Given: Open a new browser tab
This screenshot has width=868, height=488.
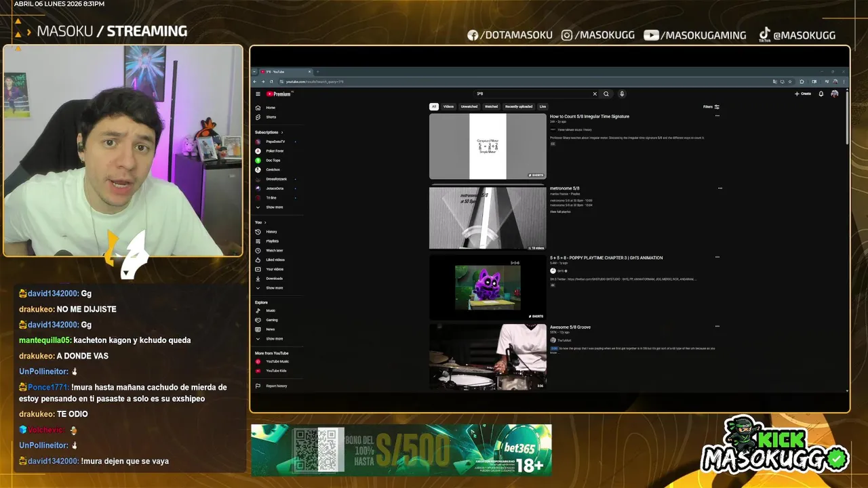Looking at the screenshot, I should pyautogui.click(x=317, y=72).
